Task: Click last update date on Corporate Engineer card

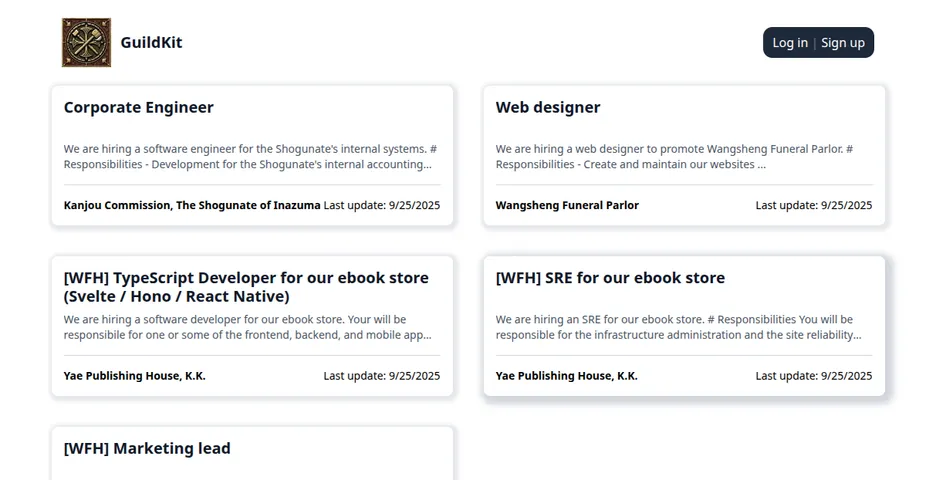Action: tap(382, 205)
